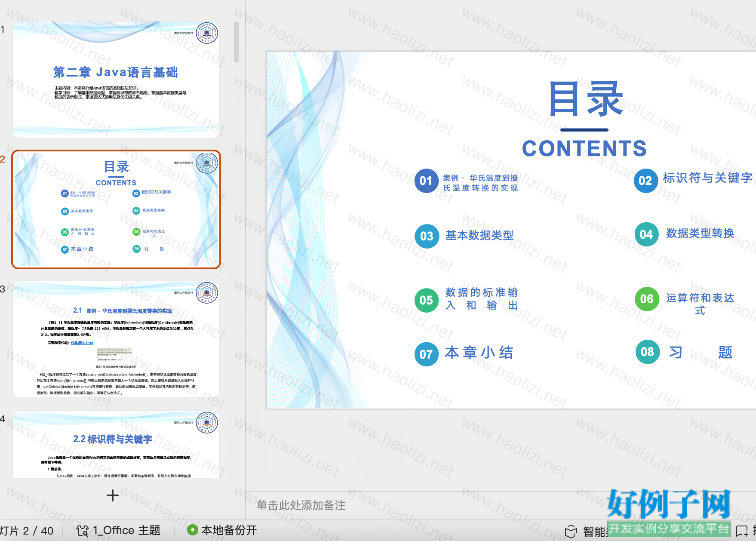
Task: Select the 01 circle badge on the slide
Action: point(426,181)
